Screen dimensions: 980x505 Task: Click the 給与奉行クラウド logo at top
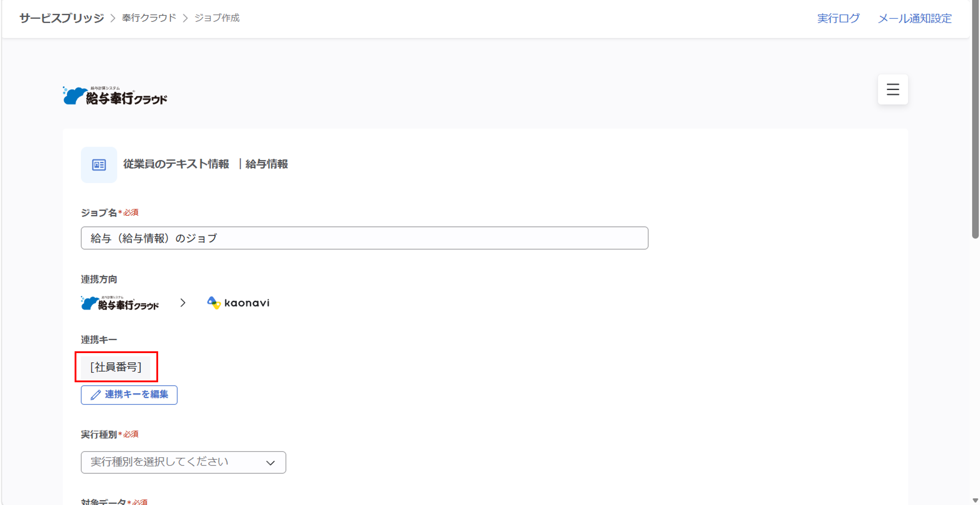[x=115, y=96]
